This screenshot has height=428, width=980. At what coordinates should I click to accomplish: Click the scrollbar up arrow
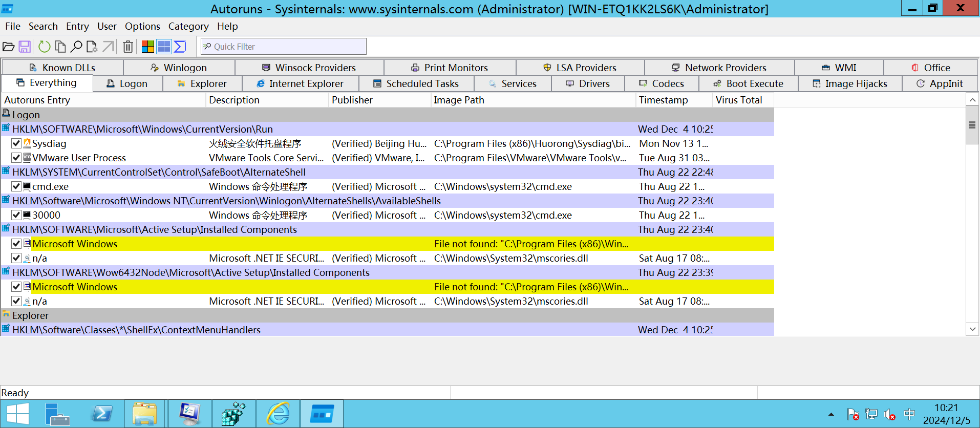(x=972, y=99)
